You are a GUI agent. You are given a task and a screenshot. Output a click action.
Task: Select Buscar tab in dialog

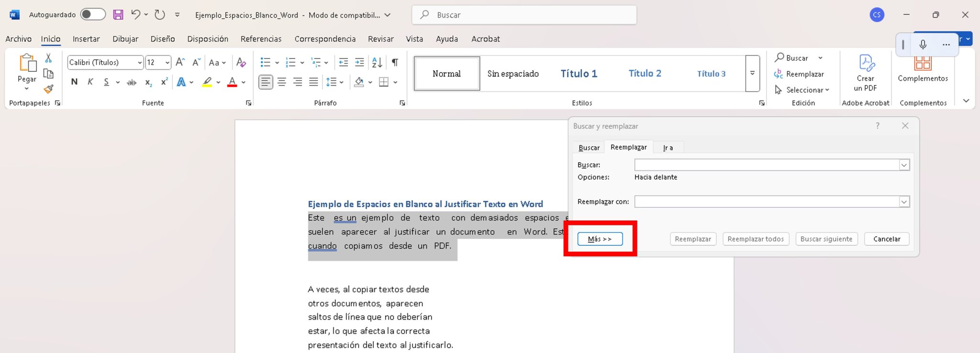(x=589, y=148)
